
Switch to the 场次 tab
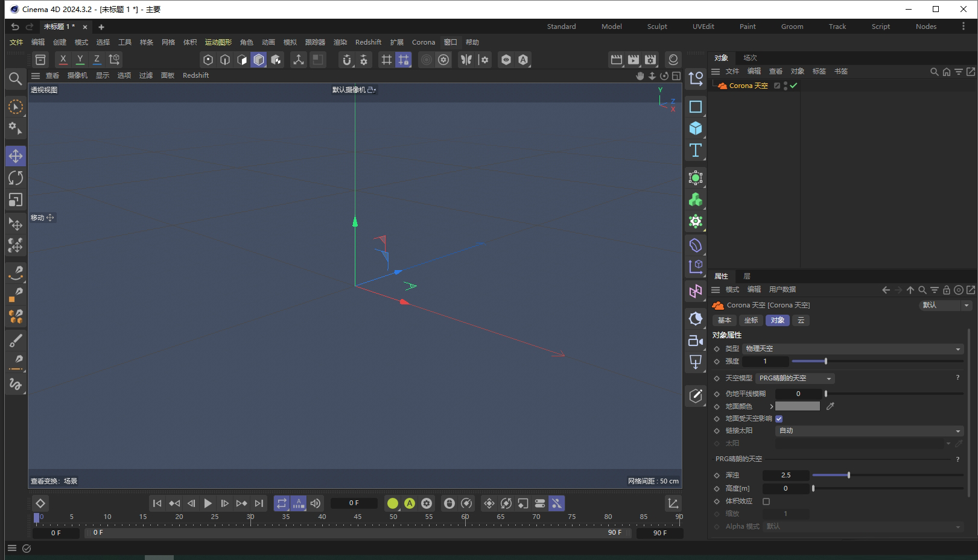coord(750,58)
